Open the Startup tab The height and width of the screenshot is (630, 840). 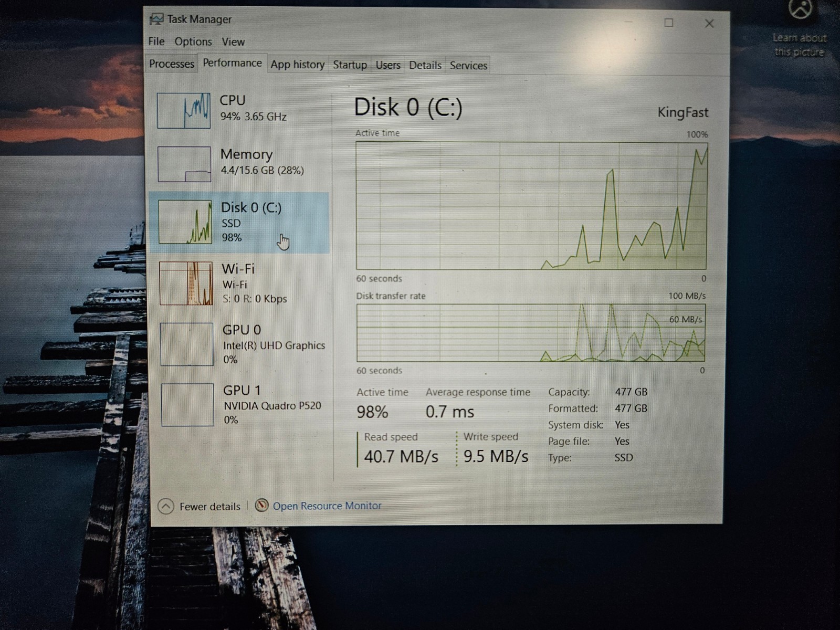[x=350, y=65]
